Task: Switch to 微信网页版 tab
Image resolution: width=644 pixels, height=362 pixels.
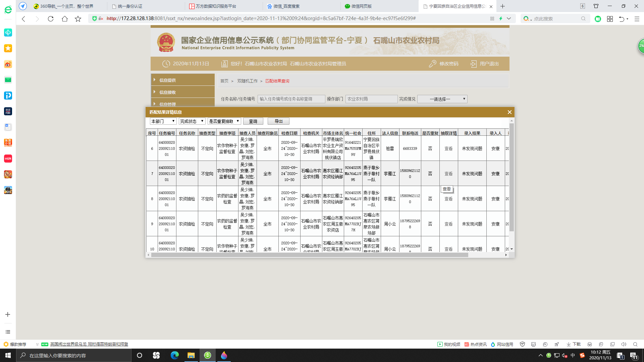Action: (x=361, y=6)
